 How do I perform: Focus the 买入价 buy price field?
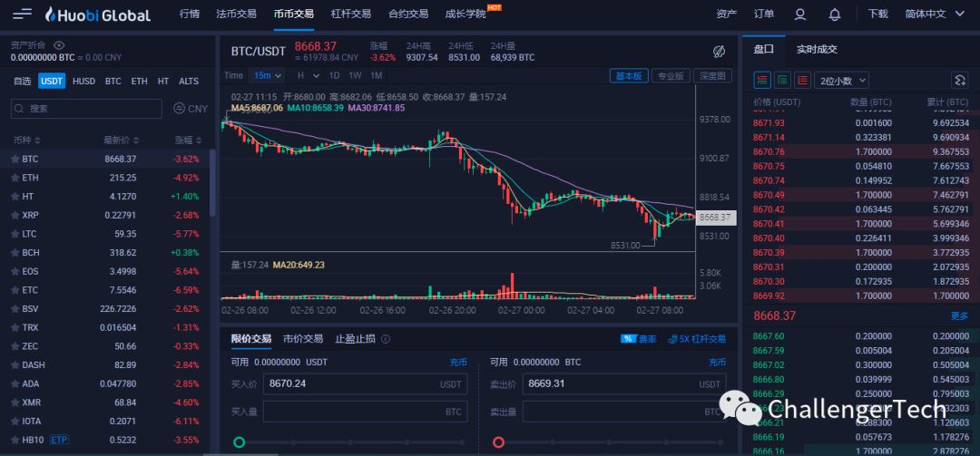(x=365, y=384)
